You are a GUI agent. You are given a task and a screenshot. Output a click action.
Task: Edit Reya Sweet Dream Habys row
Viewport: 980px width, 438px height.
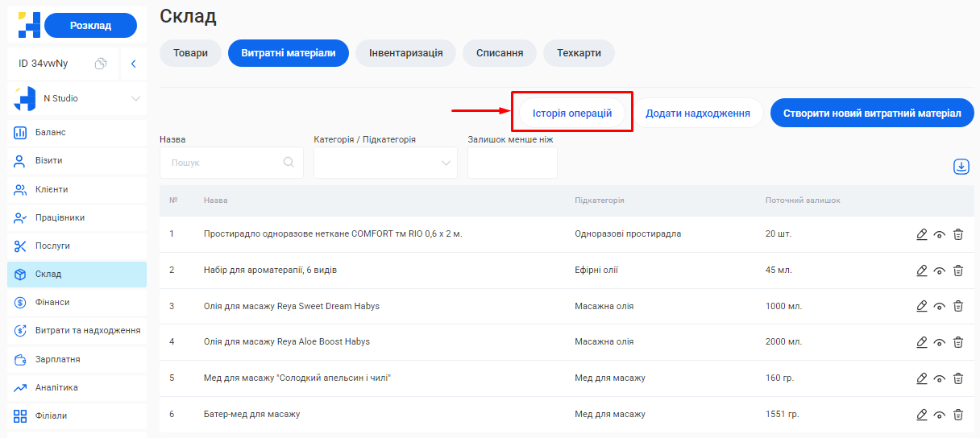point(922,306)
